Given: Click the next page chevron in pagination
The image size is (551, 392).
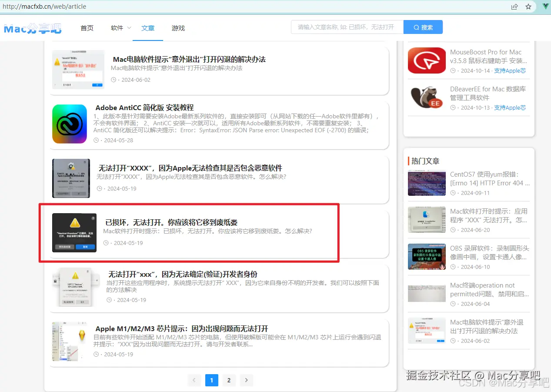Looking at the screenshot, I should click(x=246, y=380).
